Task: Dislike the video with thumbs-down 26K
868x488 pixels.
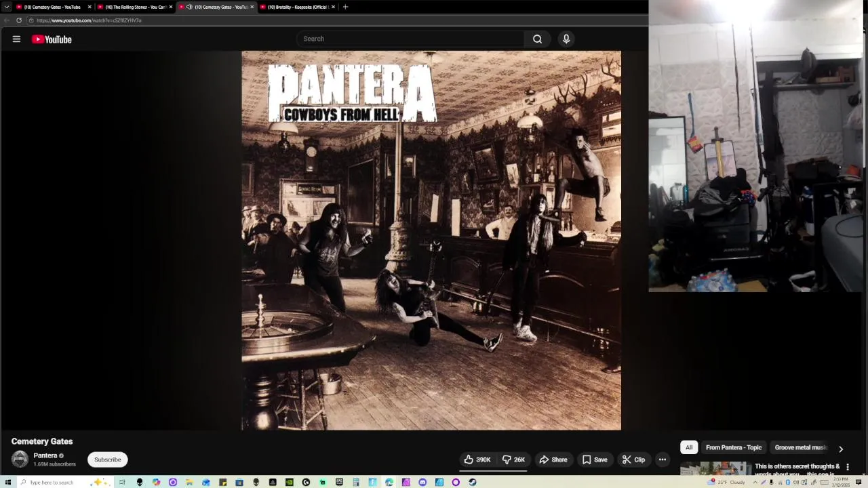Action: pyautogui.click(x=513, y=460)
